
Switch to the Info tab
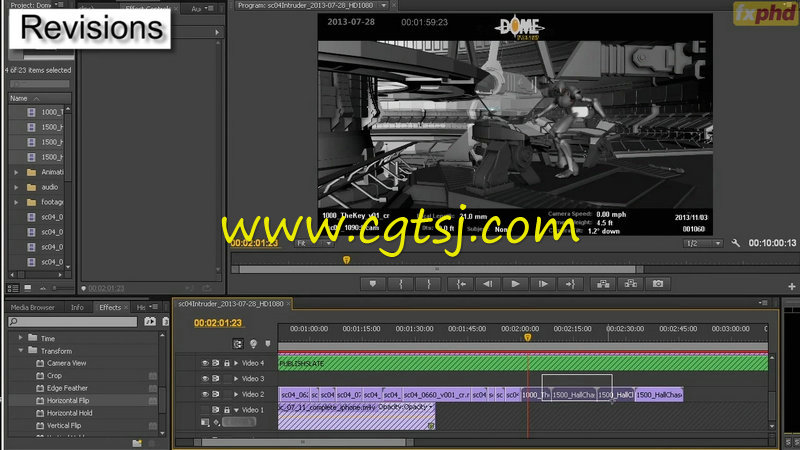tap(77, 307)
